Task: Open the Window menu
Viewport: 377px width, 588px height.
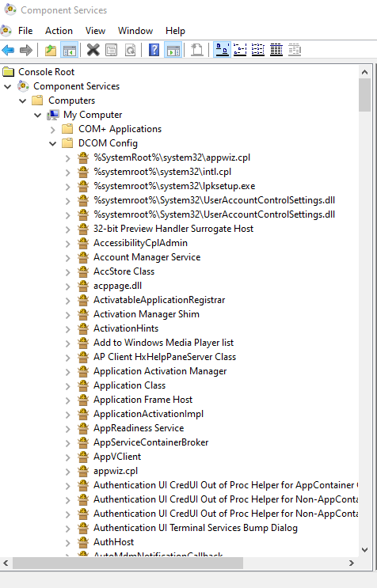Action: pyautogui.click(x=135, y=31)
